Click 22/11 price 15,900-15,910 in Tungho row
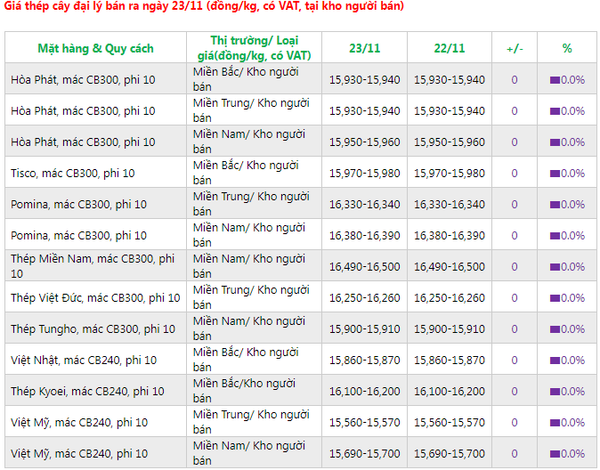This screenshot has height=470, width=600. (450, 329)
